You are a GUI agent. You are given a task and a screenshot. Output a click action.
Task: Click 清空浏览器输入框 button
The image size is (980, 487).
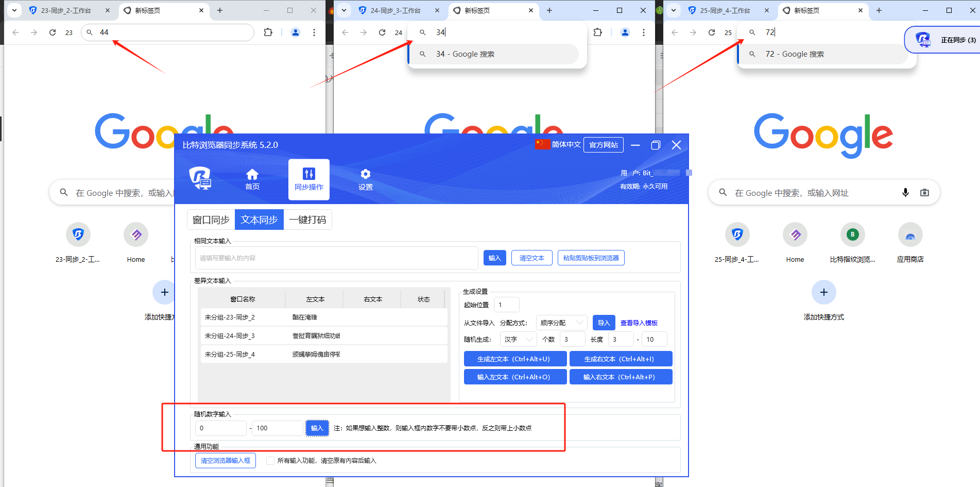coord(226,461)
